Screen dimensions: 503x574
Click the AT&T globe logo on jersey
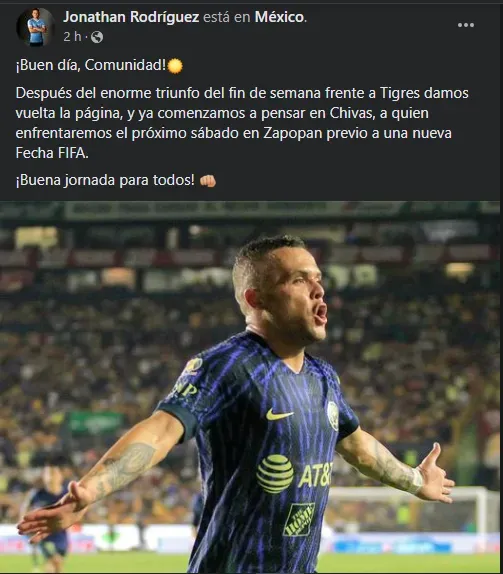(x=275, y=474)
